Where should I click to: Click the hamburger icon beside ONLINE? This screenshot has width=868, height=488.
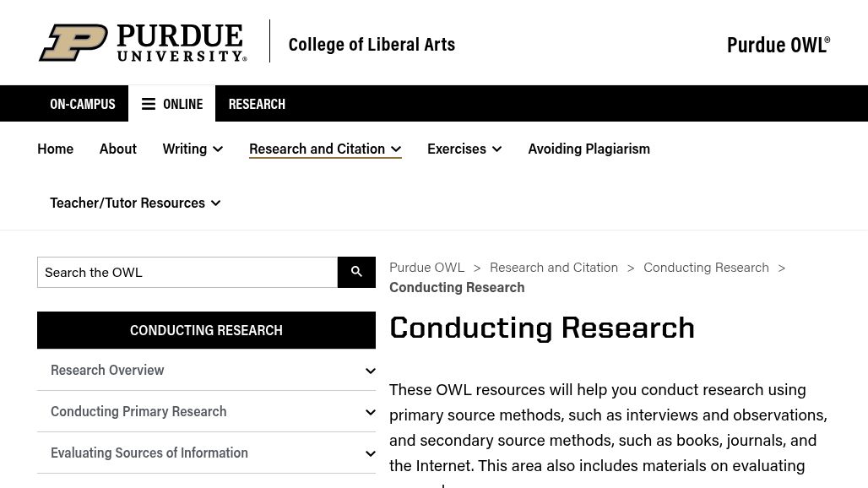click(149, 103)
